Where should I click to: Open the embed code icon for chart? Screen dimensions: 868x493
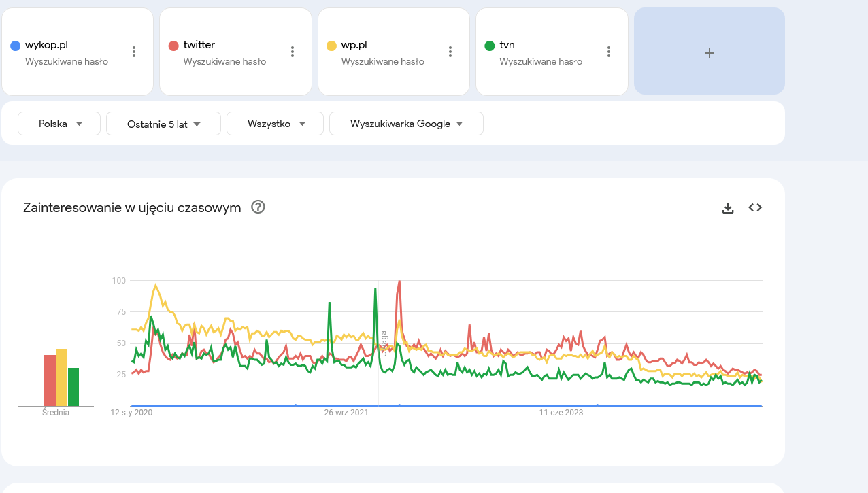click(755, 208)
